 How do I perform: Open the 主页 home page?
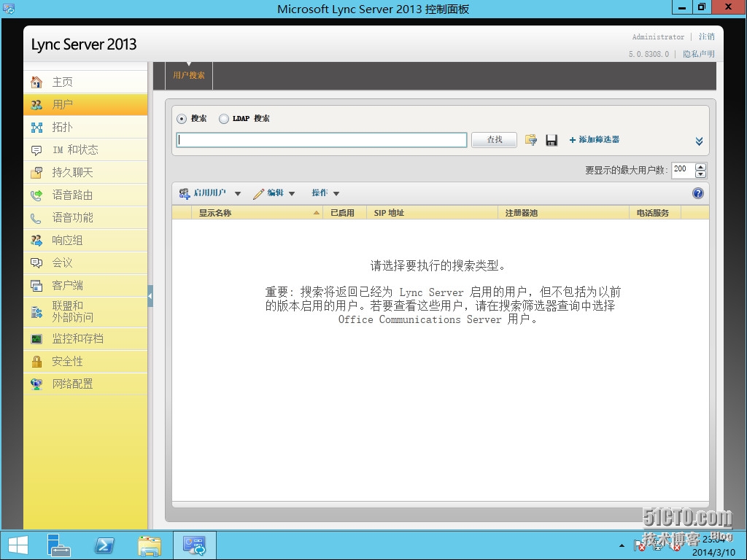point(85,82)
